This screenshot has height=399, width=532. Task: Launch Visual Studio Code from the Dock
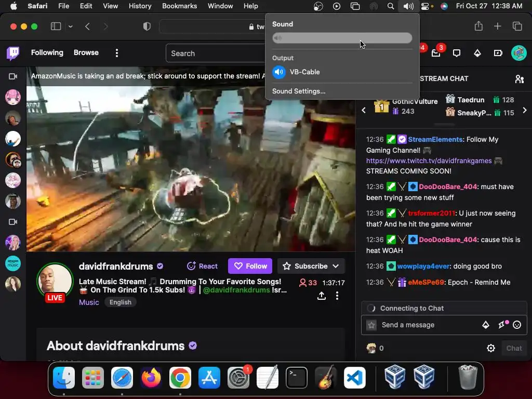click(354, 378)
